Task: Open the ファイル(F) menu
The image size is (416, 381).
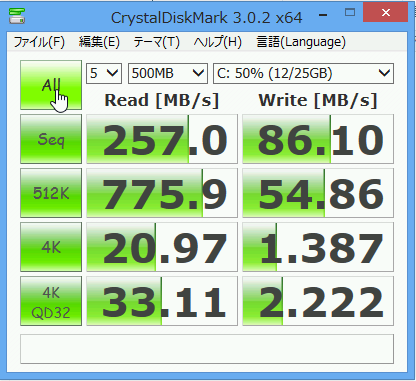Action: click(39, 42)
